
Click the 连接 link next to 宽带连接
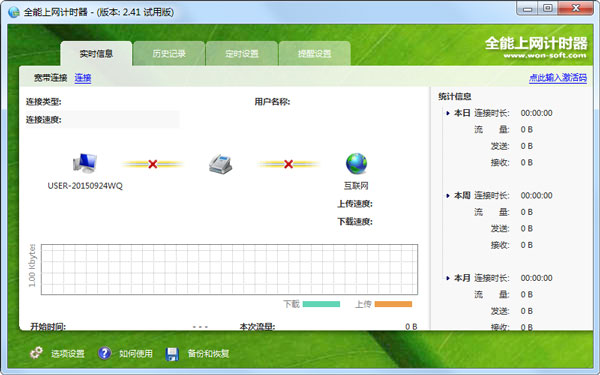[83, 78]
